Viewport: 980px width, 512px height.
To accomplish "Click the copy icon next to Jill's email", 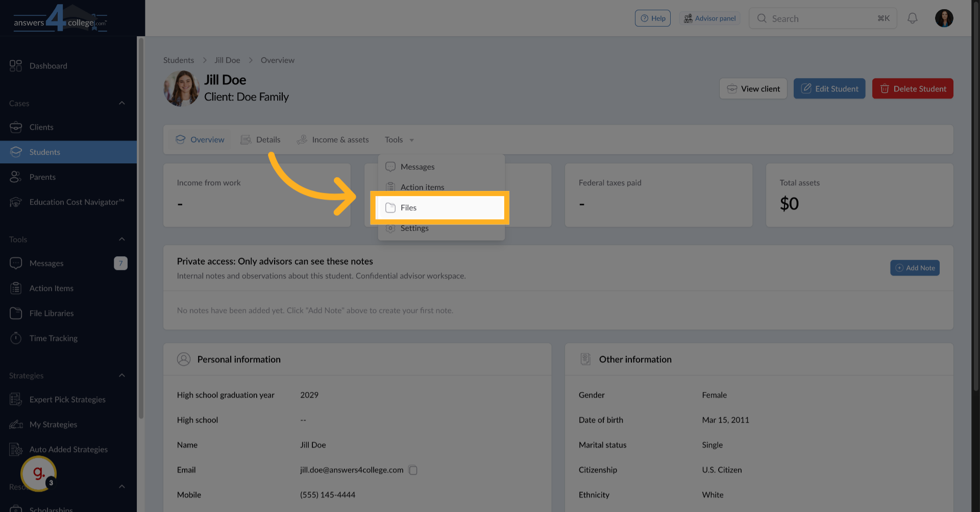I will [413, 470].
